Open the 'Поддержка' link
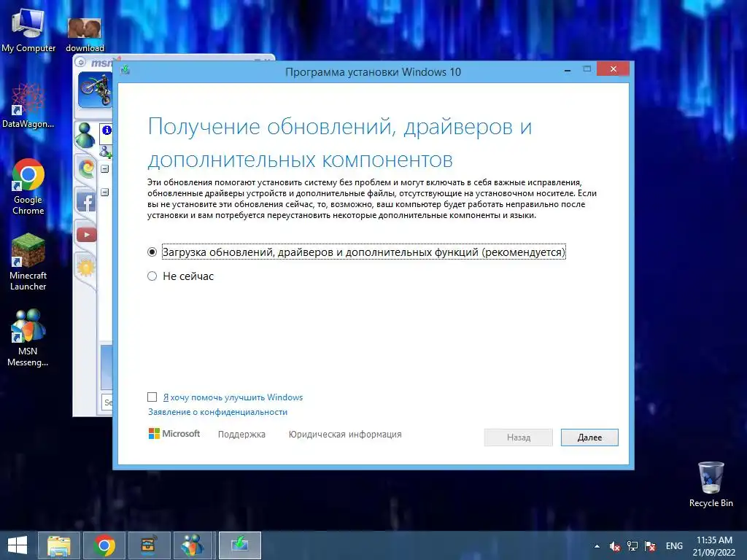Viewport: 747px width, 560px height. pyautogui.click(x=241, y=435)
